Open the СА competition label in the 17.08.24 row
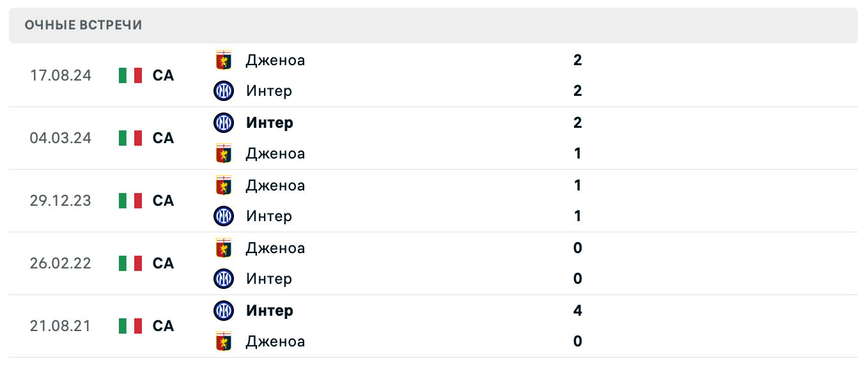This screenshot has height=372, width=868. (164, 75)
